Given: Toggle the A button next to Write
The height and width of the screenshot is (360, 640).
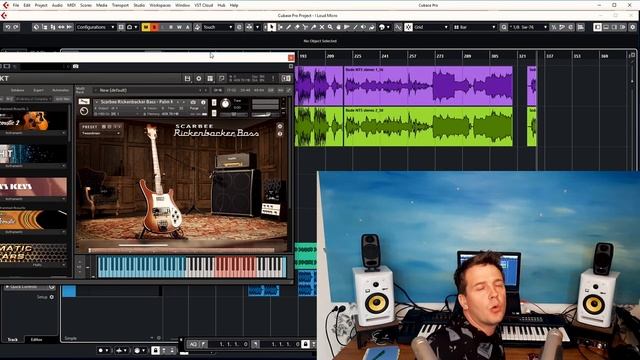Looking at the screenshot, I should [x=187, y=27].
